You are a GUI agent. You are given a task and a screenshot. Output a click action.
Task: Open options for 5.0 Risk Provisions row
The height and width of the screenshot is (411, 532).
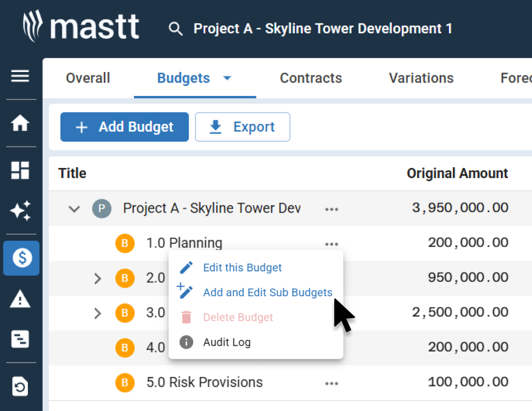332,383
